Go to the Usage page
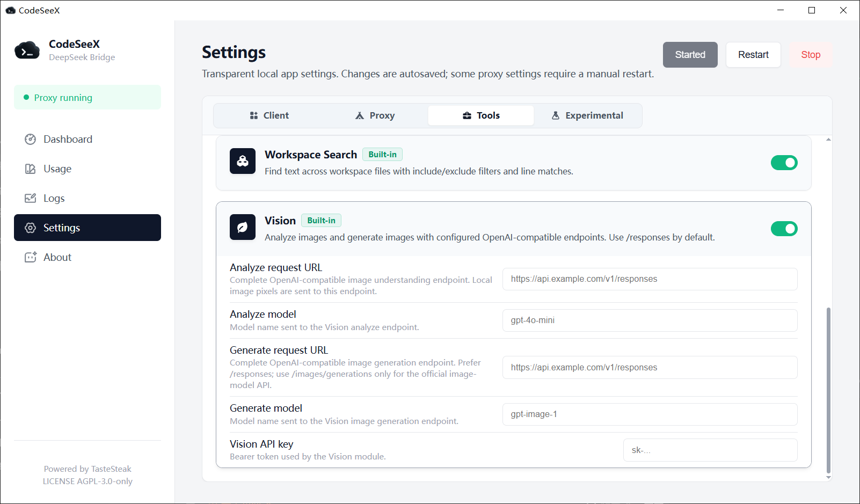Image resolution: width=860 pixels, height=504 pixels. click(x=88, y=169)
